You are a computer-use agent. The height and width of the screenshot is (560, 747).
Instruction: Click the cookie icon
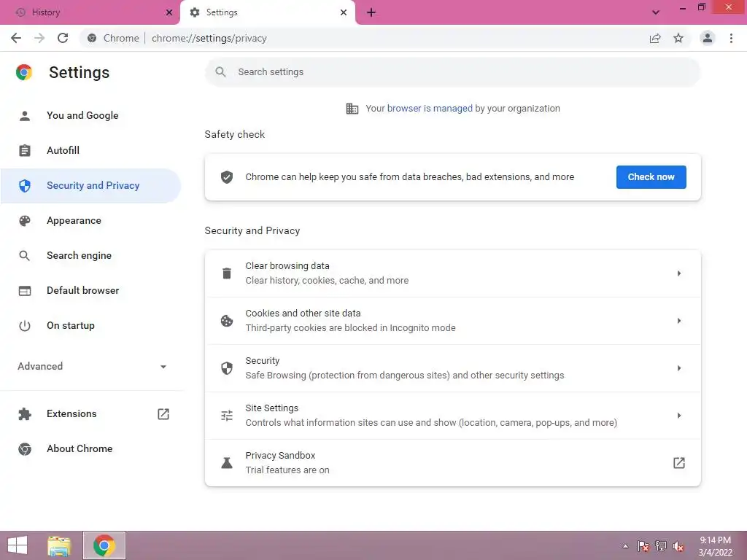pyautogui.click(x=227, y=321)
